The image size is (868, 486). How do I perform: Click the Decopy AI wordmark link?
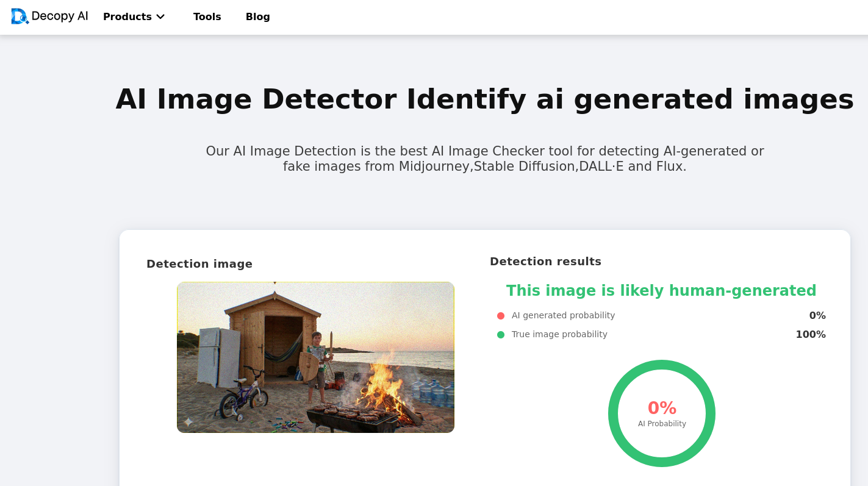coord(61,16)
